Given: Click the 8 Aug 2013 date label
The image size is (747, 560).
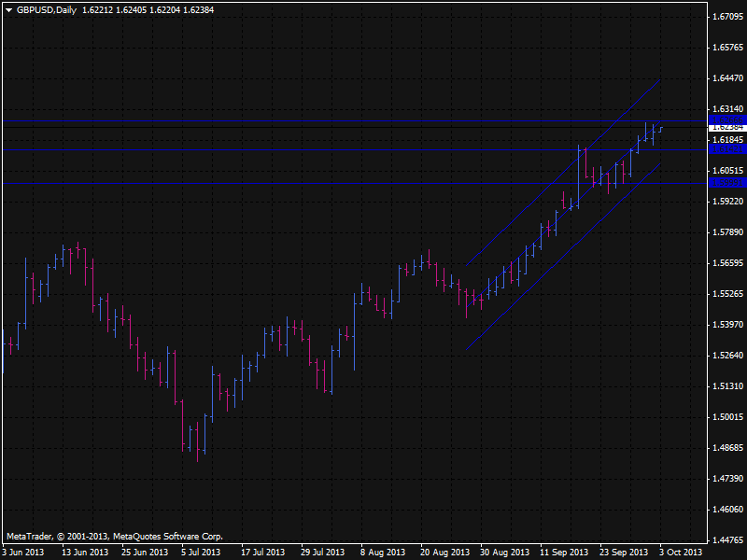Looking at the screenshot, I should coord(383,552).
